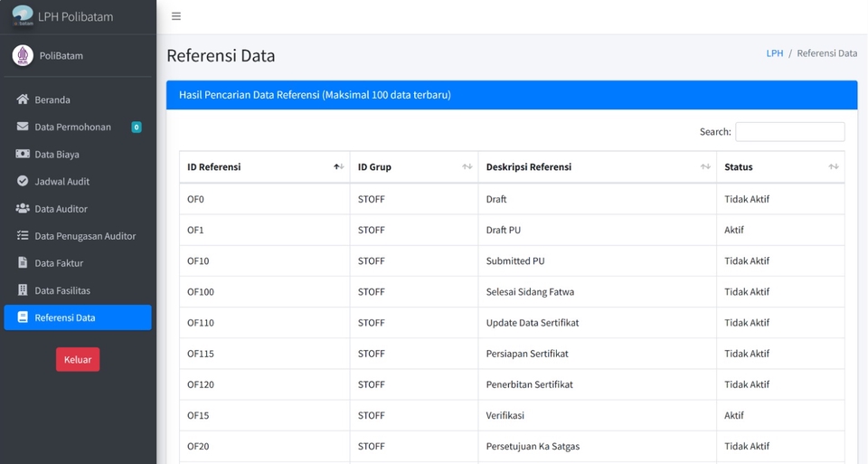Image resolution: width=868 pixels, height=464 pixels.
Task: Click the Verifikasi description cell
Action: pos(598,415)
